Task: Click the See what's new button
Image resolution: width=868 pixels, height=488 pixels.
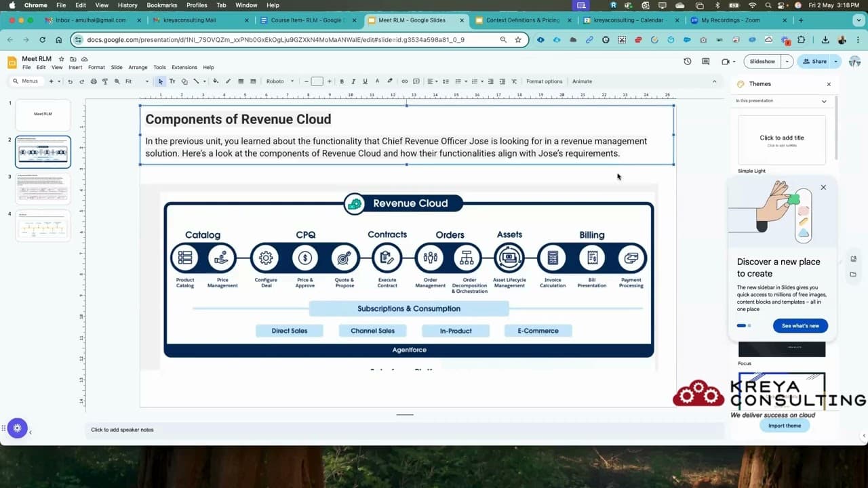Action: coord(800,326)
